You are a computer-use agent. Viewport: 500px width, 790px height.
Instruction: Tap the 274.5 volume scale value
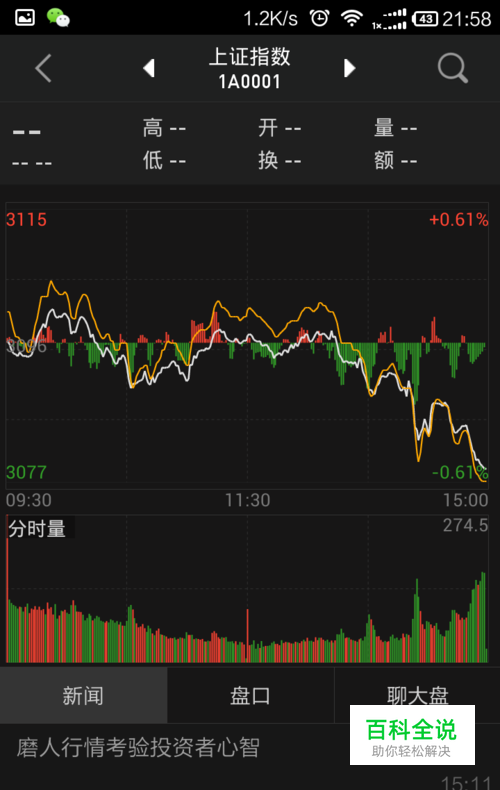point(465,525)
